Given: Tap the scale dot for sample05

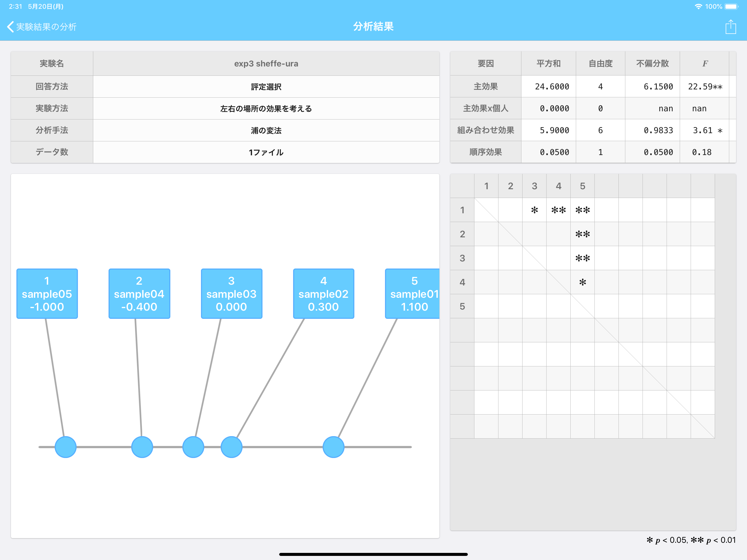Looking at the screenshot, I should click(66, 447).
